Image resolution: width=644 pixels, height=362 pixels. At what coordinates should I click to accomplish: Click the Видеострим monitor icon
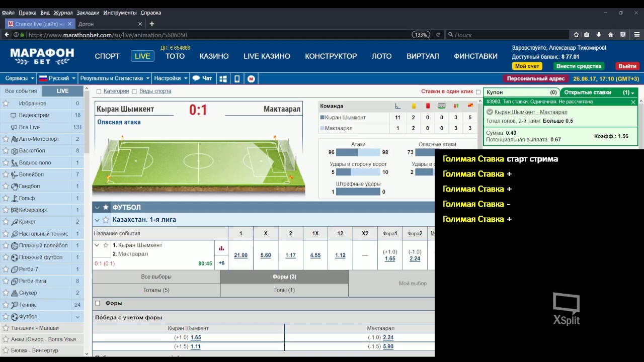click(14, 115)
